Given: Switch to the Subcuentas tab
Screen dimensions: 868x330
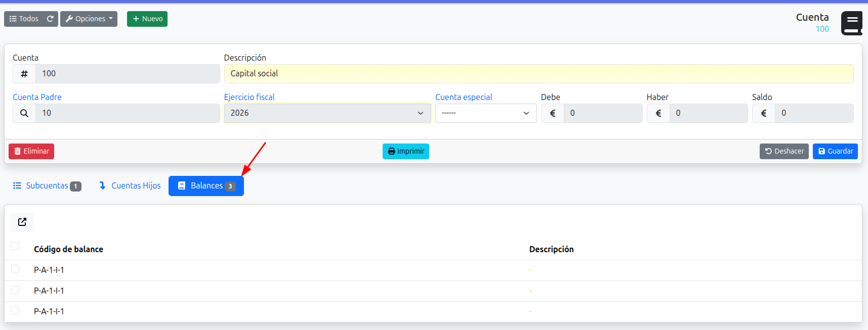Looking at the screenshot, I should point(47,186).
